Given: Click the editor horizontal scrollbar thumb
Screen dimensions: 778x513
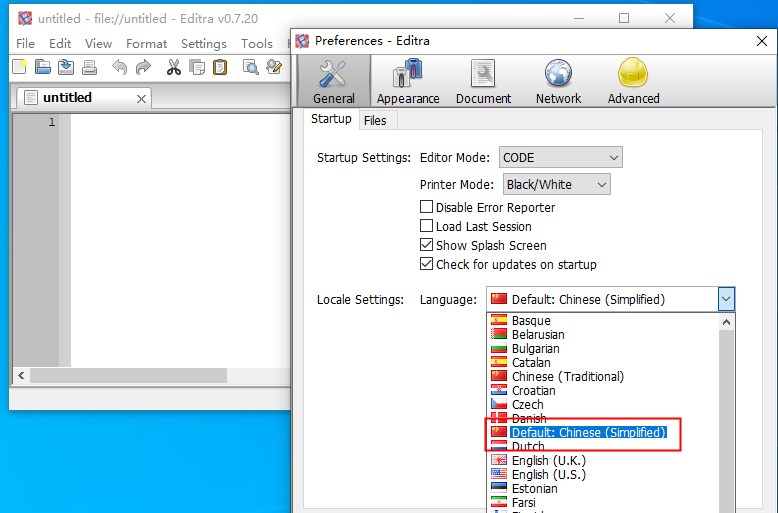Looking at the screenshot, I should [x=128, y=376].
